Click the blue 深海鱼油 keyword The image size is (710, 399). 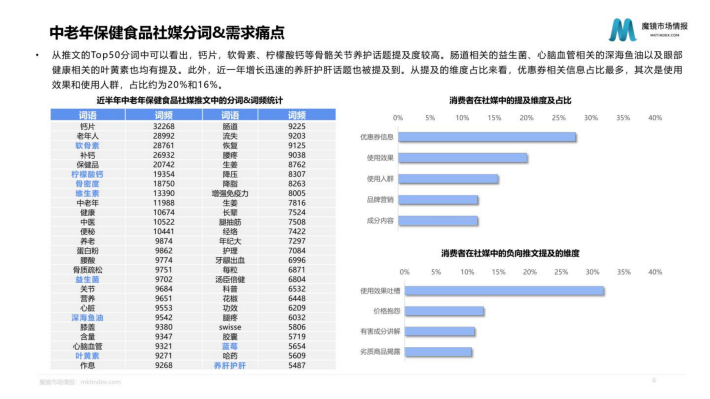tap(87, 317)
